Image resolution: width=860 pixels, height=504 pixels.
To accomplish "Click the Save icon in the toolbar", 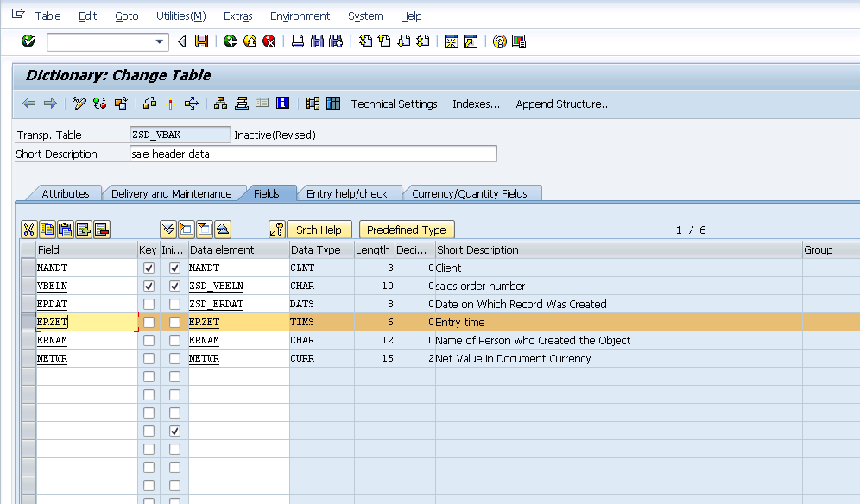I will (202, 41).
